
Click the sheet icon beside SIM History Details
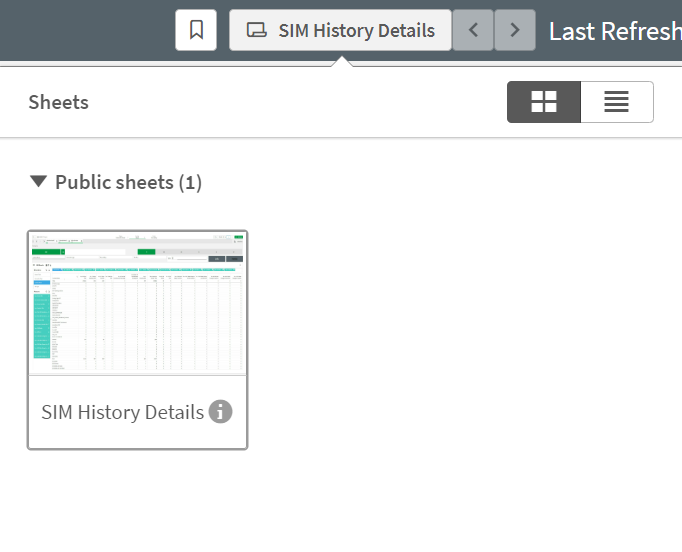click(257, 31)
